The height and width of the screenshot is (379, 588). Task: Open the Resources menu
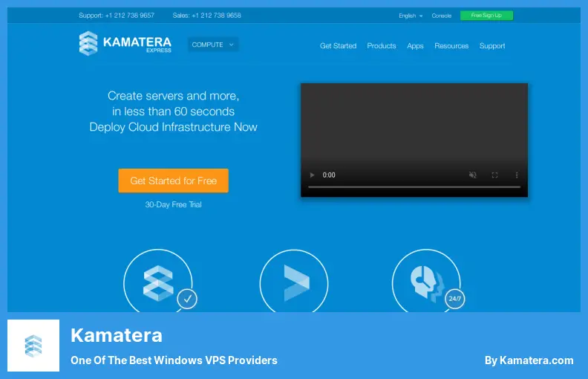[x=451, y=46]
